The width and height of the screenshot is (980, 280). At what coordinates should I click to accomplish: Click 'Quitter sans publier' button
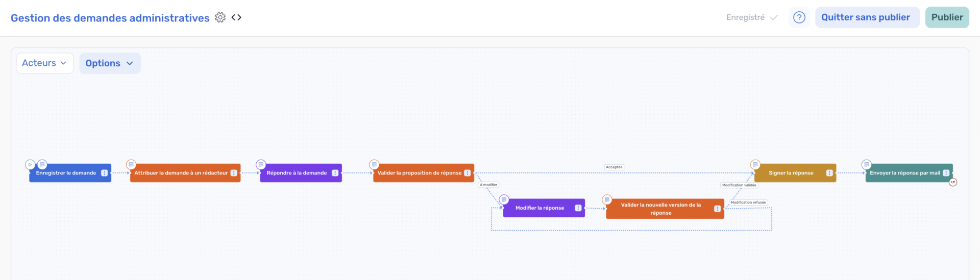(x=866, y=17)
